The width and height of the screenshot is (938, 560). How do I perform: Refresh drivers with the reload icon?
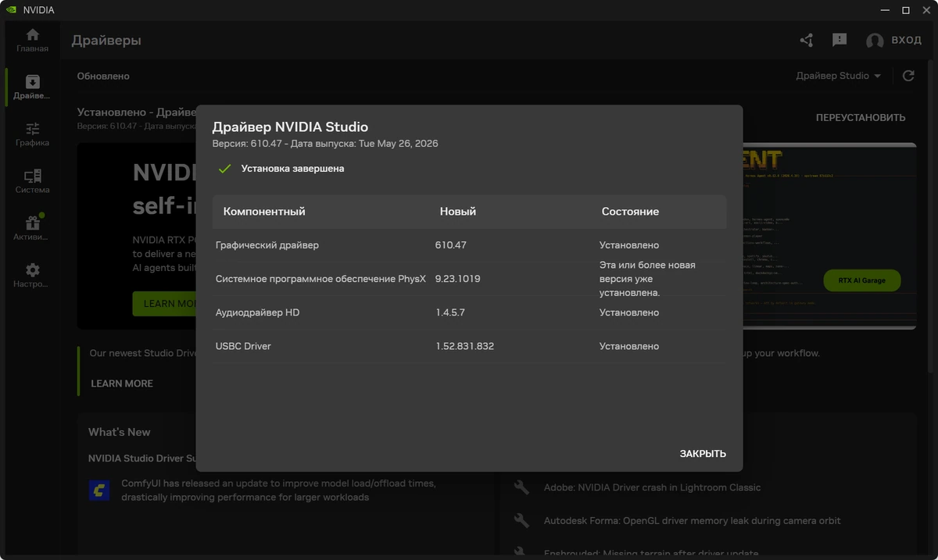tap(908, 76)
